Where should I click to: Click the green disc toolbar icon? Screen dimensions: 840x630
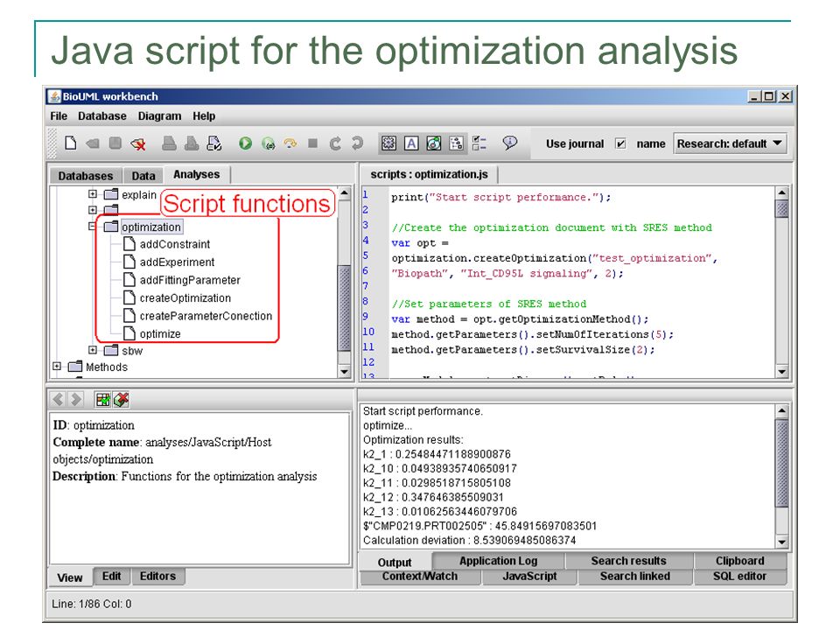tap(433, 143)
